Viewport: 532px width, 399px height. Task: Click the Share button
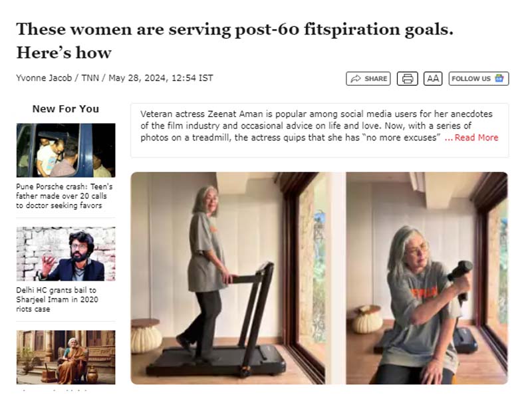(x=368, y=78)
